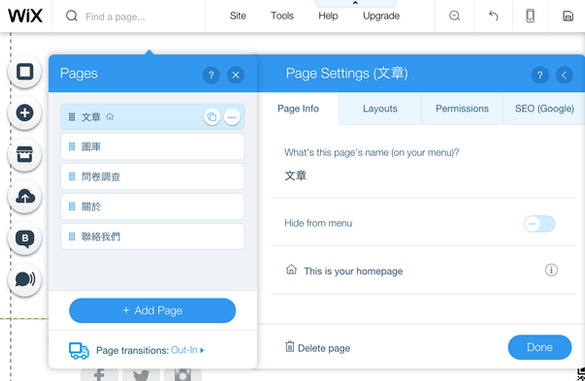The image size is (585, 381).
Task: Click drag handle of 問卷調查 page
Action: [72, 177]
